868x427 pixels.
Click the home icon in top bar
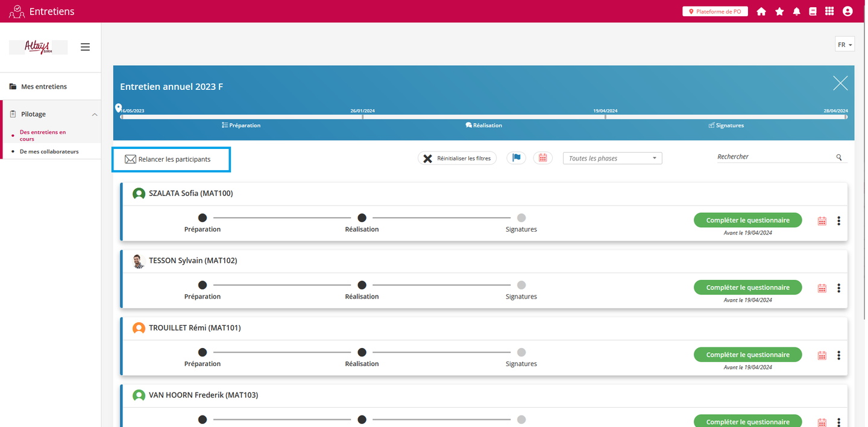tap(761, 11)
